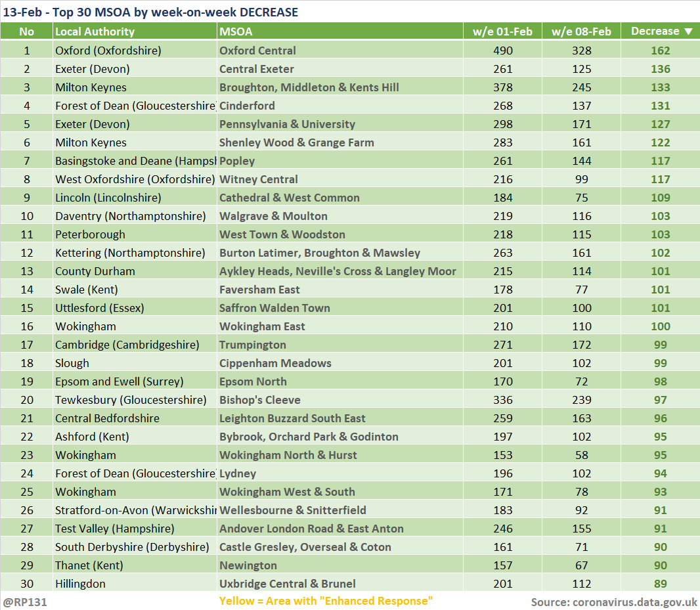Viewport: 700px width, 610px height.
Task: Click the Cippenham Meadows cell
Action: point(339,363)
